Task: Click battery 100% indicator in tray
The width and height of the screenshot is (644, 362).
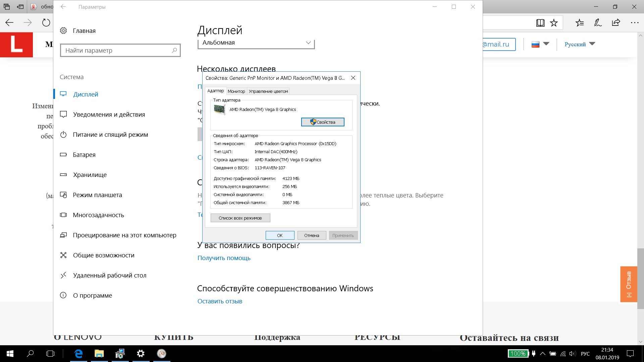Action: click(x=518, y=354)
